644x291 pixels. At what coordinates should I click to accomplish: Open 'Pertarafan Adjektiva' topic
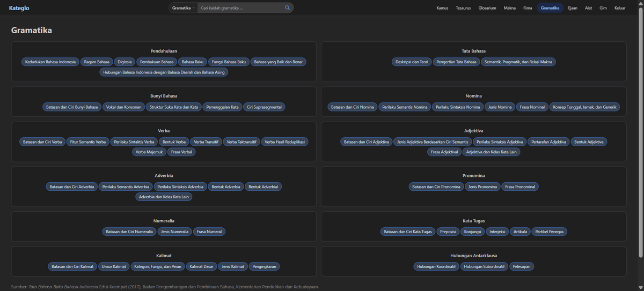[x=548, y=142]
